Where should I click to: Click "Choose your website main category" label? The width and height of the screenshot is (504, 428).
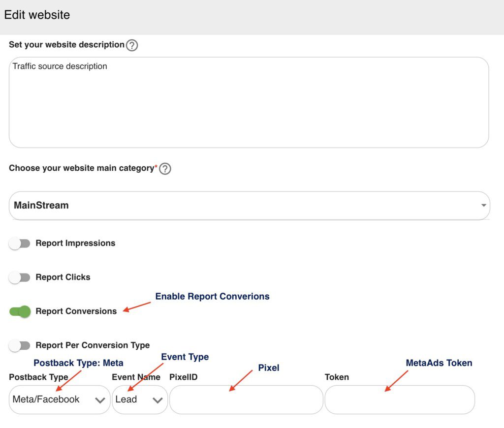[x=81, y=168]
